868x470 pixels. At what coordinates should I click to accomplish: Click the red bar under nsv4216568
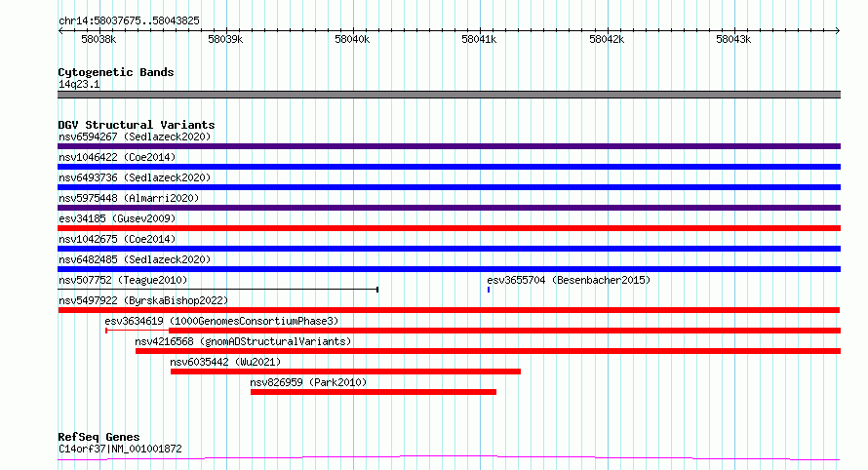coord(488,351)
